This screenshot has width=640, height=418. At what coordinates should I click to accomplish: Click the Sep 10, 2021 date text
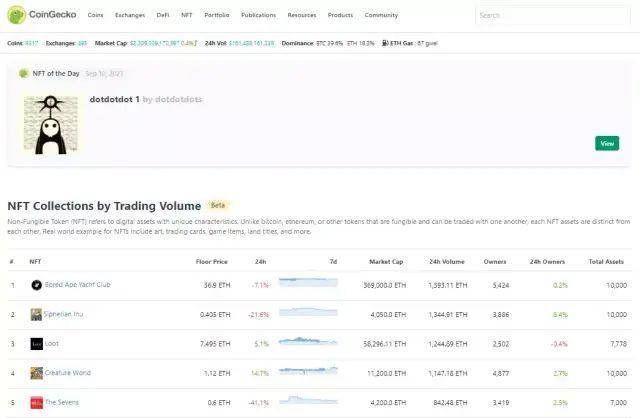104,73
